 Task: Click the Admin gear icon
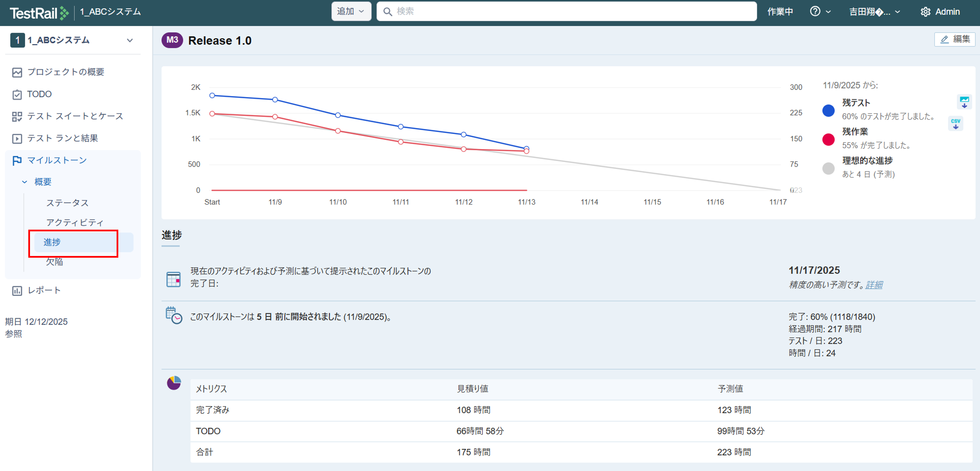(x=925, y=12)
